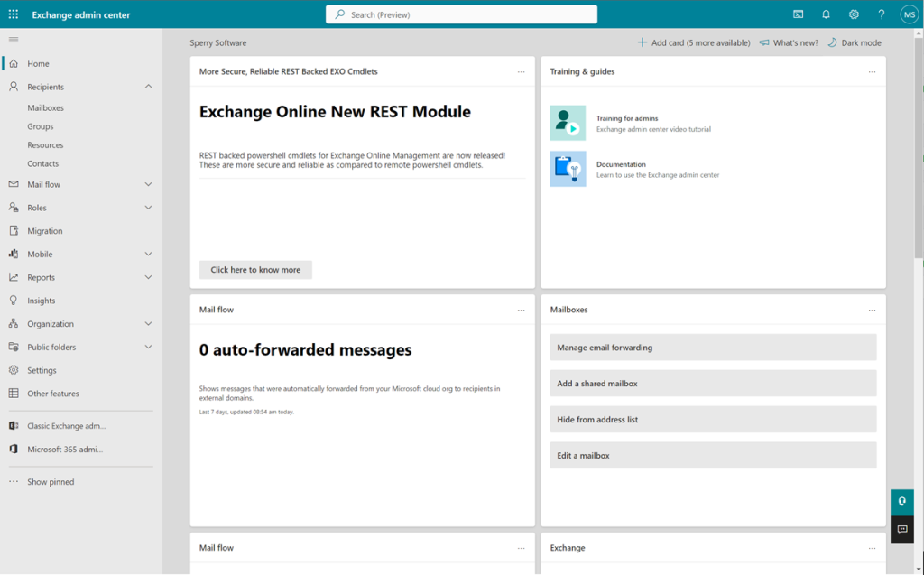Viewport: 924px width, 575px height.
Task: Give feedback using the chat bubble icon
Action: (x=901, y=530)
